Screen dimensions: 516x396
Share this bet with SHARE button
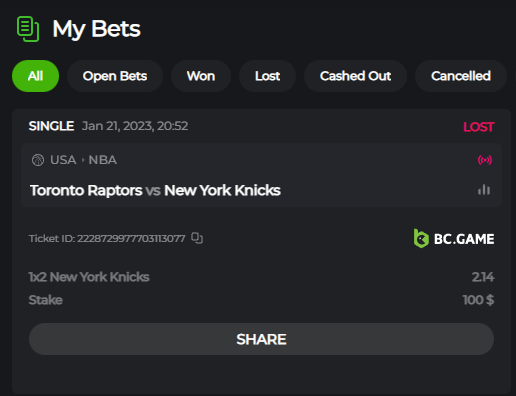(261, 339)
